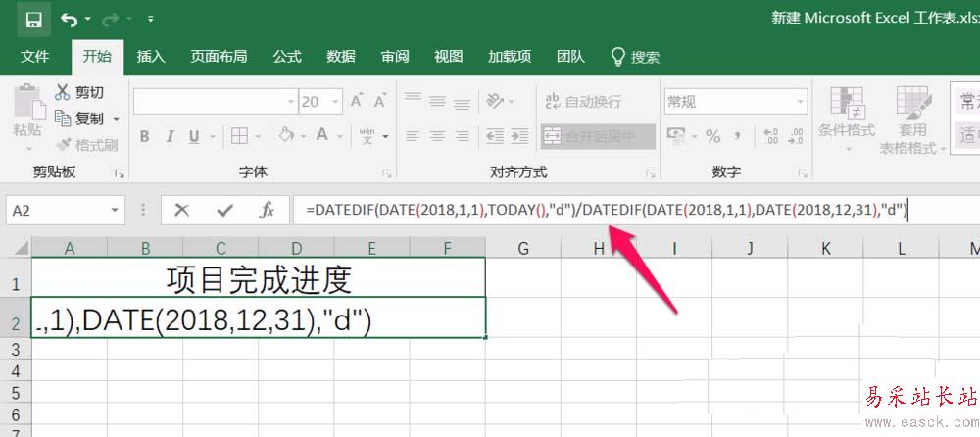The image size is (980, 437).
Task: Center text horizontally
Action: click(437, 135)
